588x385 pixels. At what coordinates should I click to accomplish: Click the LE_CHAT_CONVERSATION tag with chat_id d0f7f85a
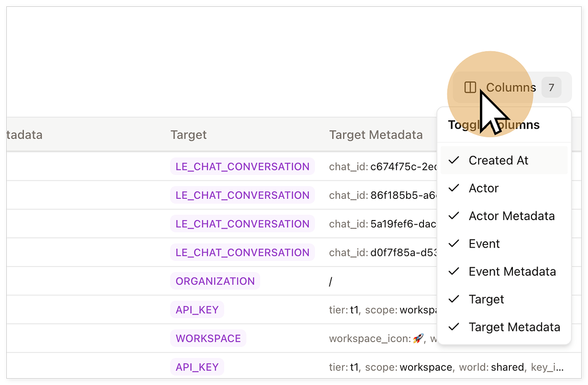pyautogui.click(x=242, y=252)
